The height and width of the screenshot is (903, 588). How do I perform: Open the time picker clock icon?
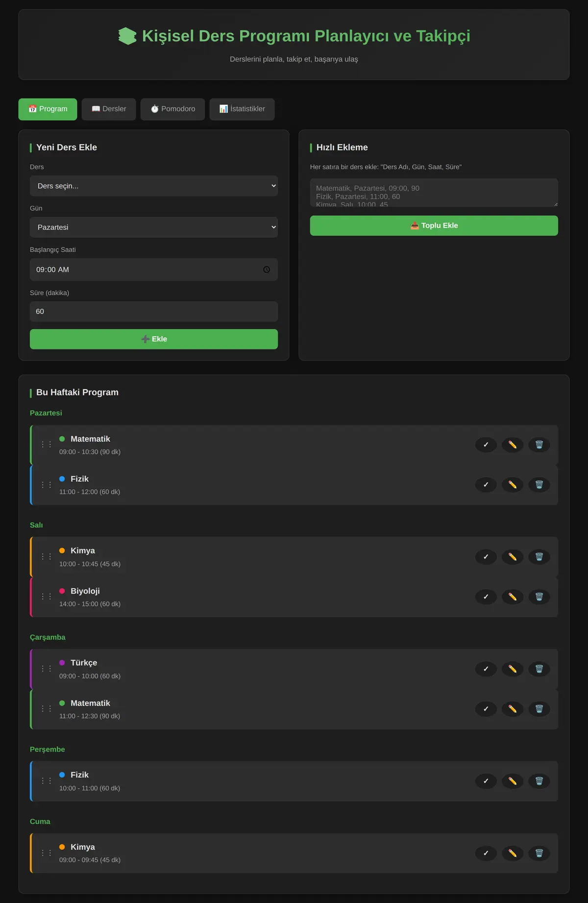point(267,270)
